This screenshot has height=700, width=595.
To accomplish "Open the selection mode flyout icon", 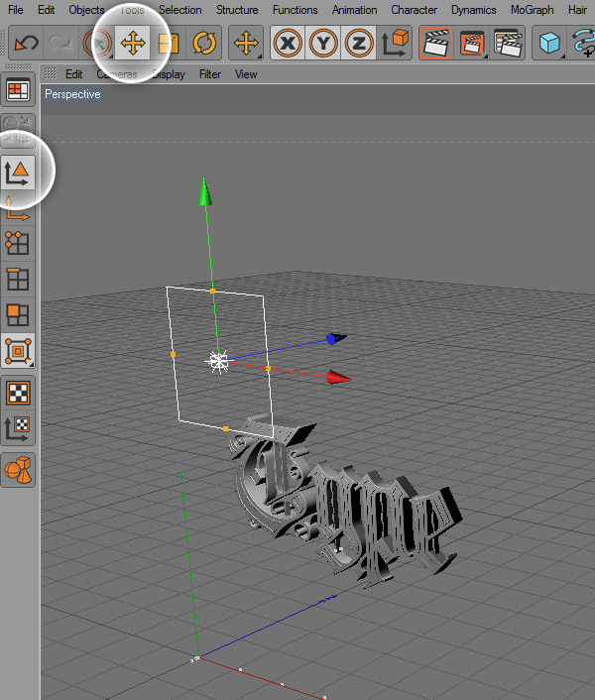I will click(18, 351).
